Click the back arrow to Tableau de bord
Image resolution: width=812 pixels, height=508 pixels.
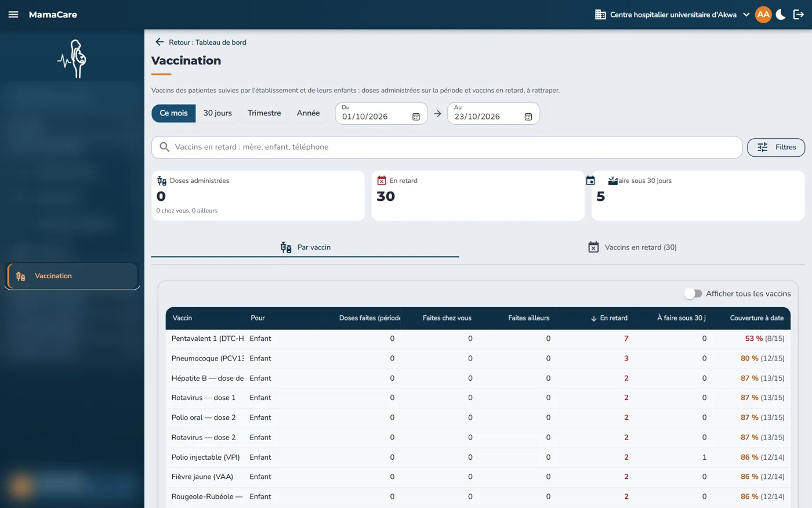tap(159, 42)
